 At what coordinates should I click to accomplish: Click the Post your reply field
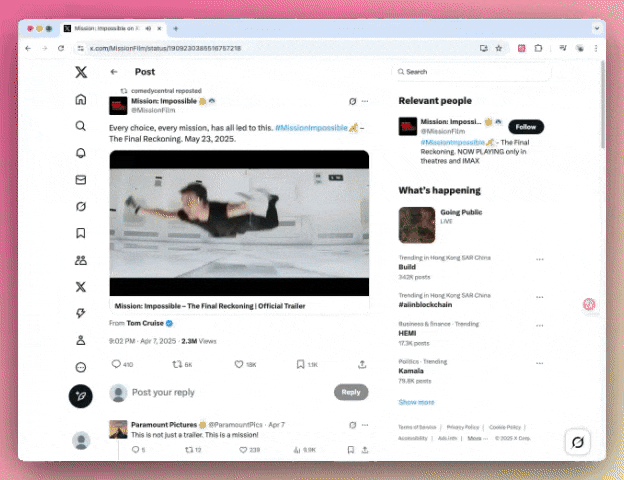coord(231,392)
